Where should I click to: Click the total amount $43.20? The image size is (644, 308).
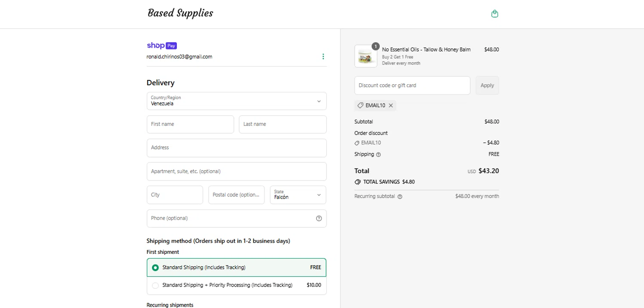(x=489, y=171)
